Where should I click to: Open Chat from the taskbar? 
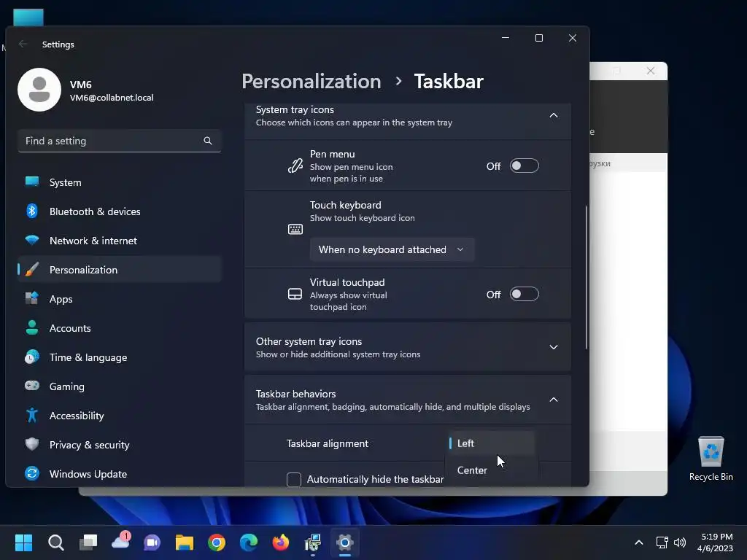152,542
